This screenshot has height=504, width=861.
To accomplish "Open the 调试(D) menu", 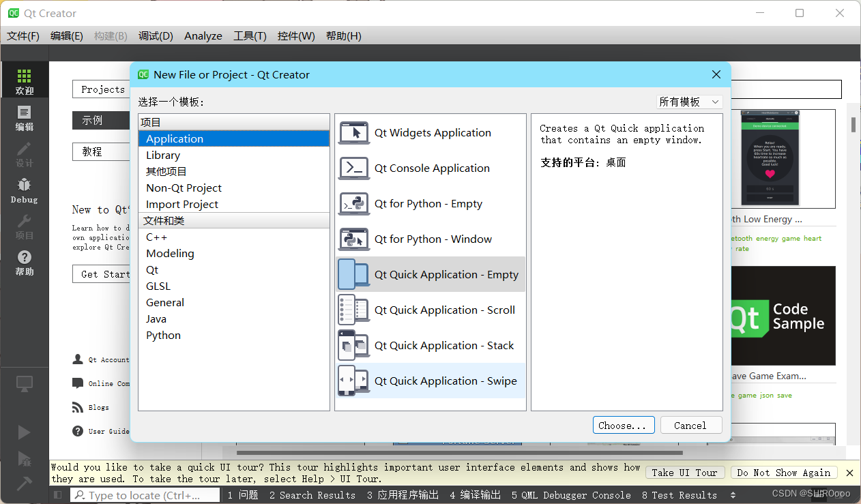I will 156,36.
